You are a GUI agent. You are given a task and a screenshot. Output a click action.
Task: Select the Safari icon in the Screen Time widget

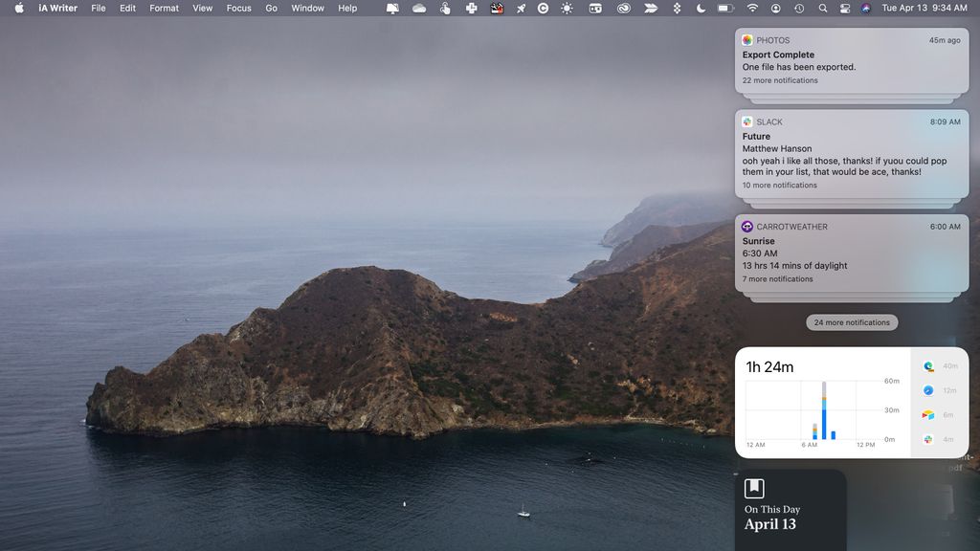click(x=927, y=390)
